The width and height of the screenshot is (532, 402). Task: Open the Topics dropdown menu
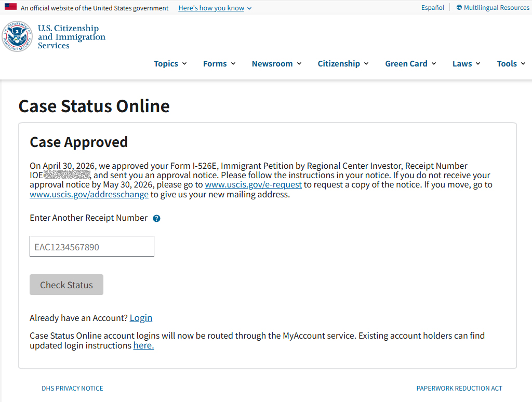170,64
